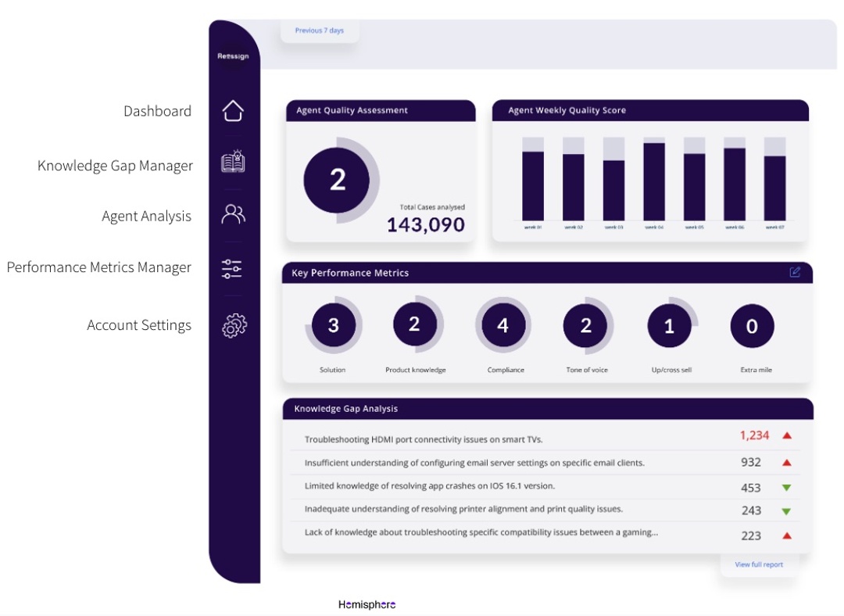
Task: Click the Tone of voice score circle
Action: point(586,325)
